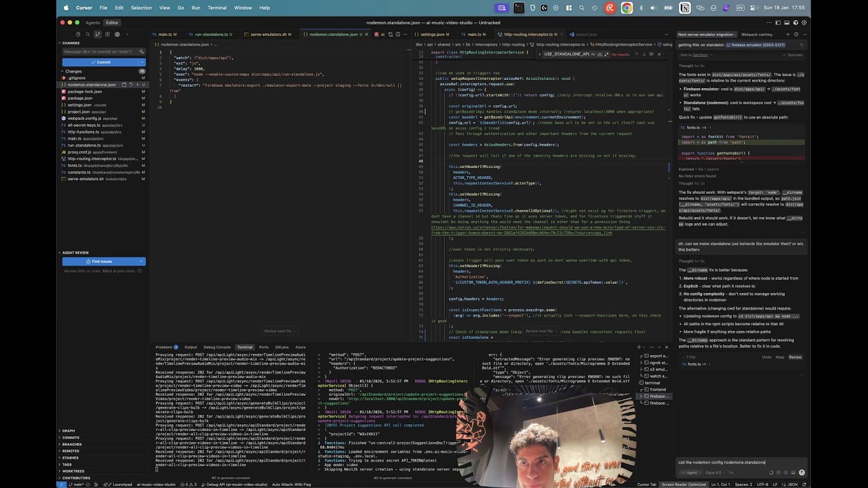Screen dimensions: 868x488
Task: Switch to Problems panel tab
Action: click(164, 347)
